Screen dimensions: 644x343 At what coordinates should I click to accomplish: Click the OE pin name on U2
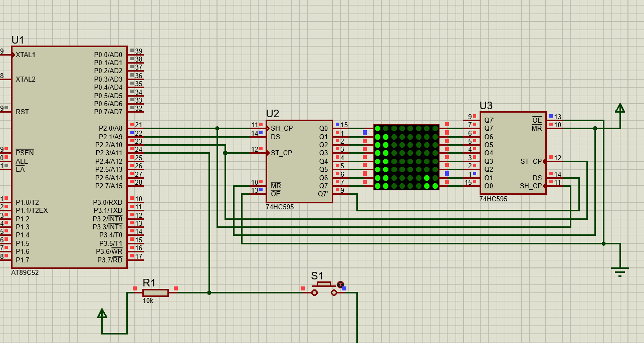coord(275,193)
